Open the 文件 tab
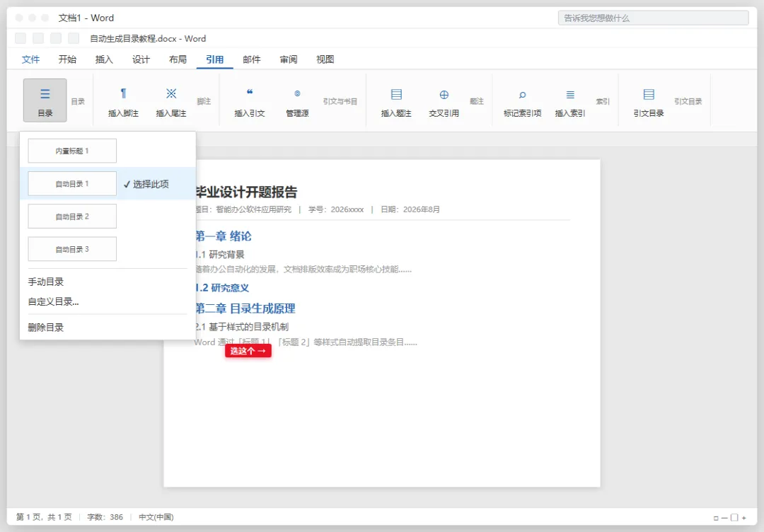Screen dimensions: 764x532 (30, 59)
